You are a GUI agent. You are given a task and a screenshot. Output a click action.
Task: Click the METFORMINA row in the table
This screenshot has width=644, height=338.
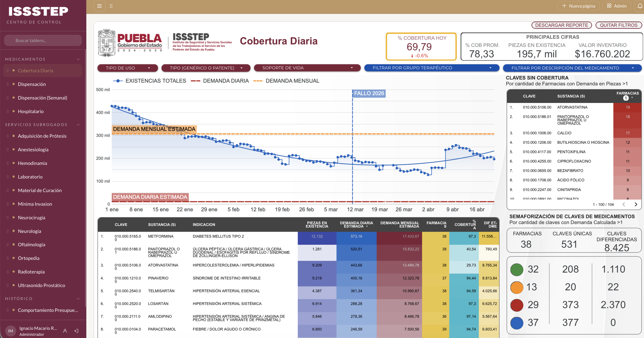click(298, 238)
